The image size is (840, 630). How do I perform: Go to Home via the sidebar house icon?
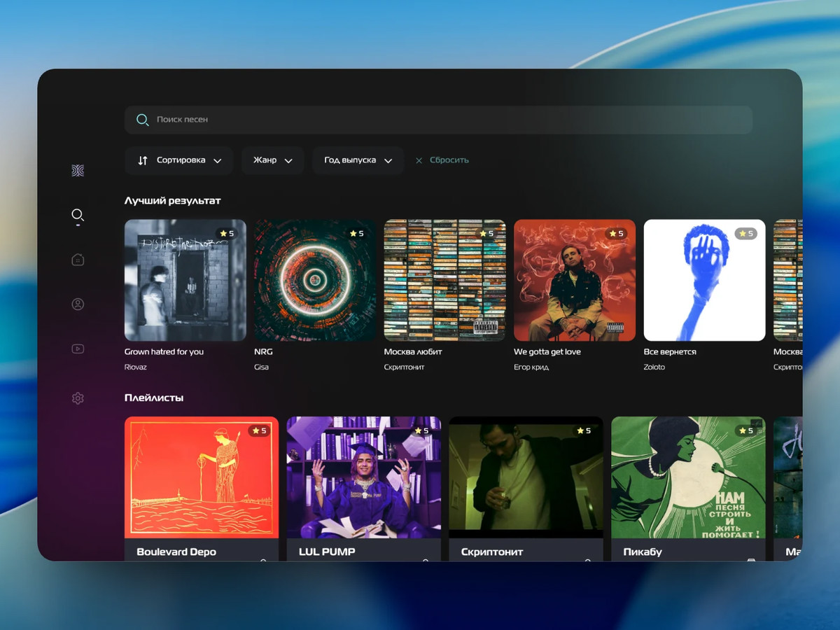[x=78, y=260]
